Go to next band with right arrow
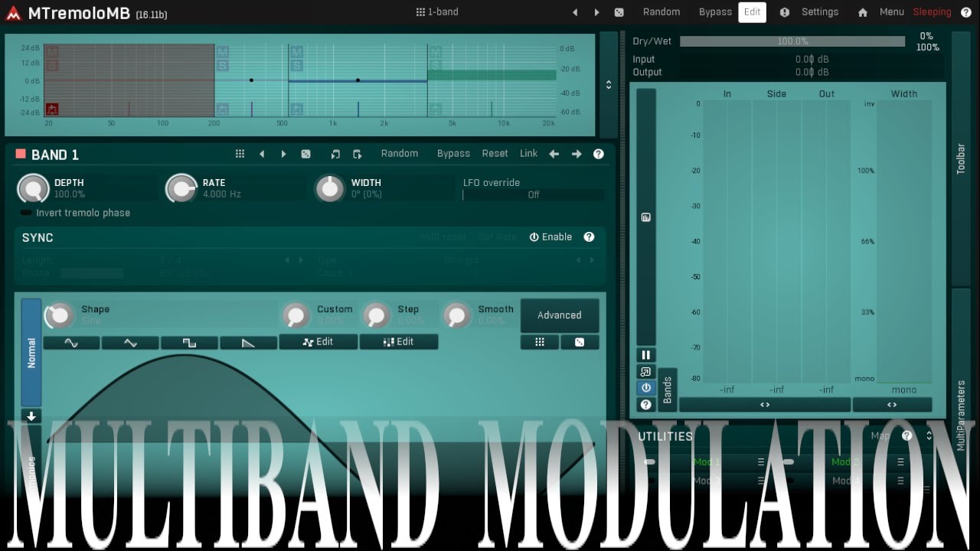The height and width of the screenshot is (551, 980). (577, 154)
